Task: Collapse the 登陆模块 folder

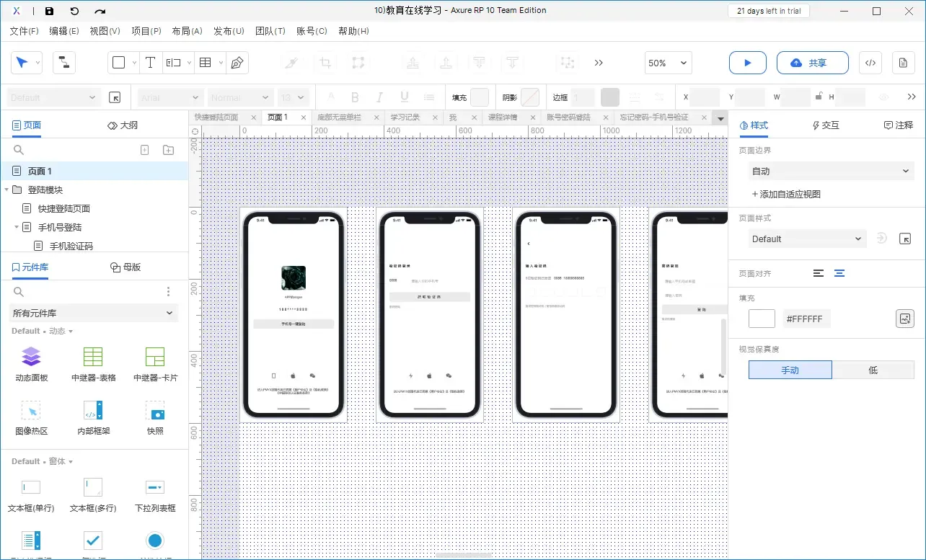Action: (x=6, y=190)
